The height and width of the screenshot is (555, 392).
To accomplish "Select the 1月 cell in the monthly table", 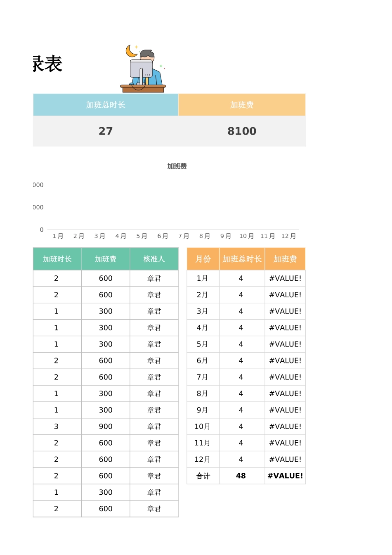I will point(203,279).
